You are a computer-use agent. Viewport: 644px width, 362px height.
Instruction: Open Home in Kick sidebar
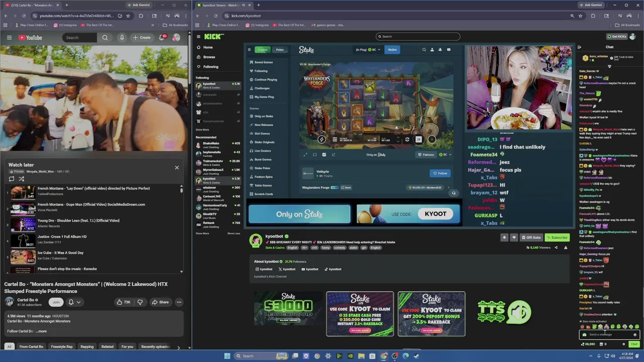(208, 47)
